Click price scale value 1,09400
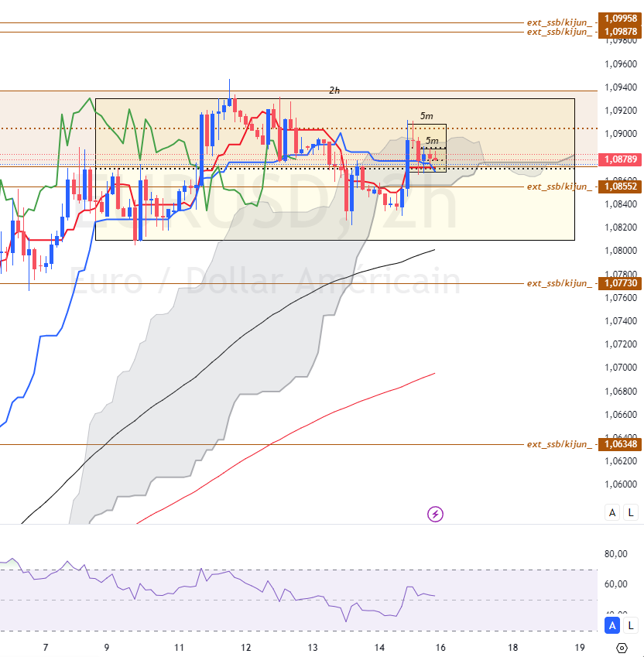 [621, 87]
